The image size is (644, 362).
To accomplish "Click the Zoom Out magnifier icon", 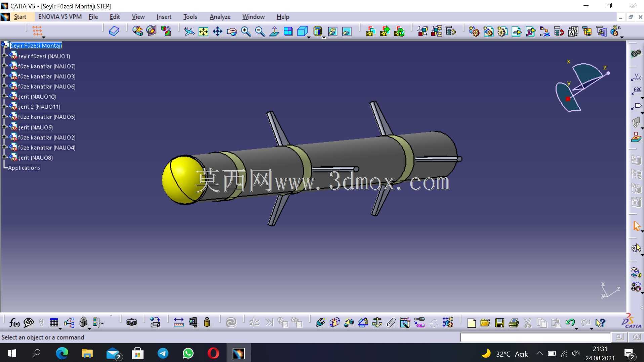I will 260,32.
